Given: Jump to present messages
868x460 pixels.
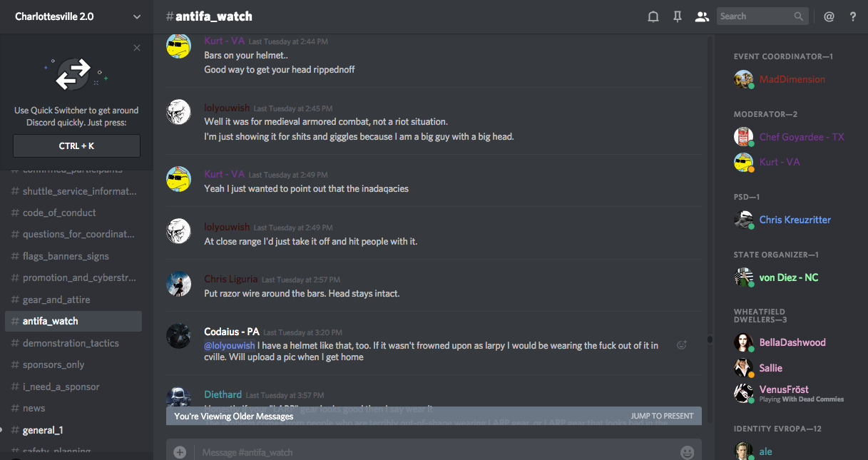Looking at the screenshot, I should coord(662,416).
